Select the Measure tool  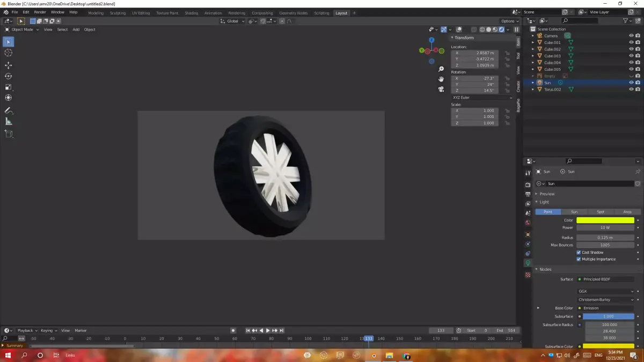click(9, 122)
